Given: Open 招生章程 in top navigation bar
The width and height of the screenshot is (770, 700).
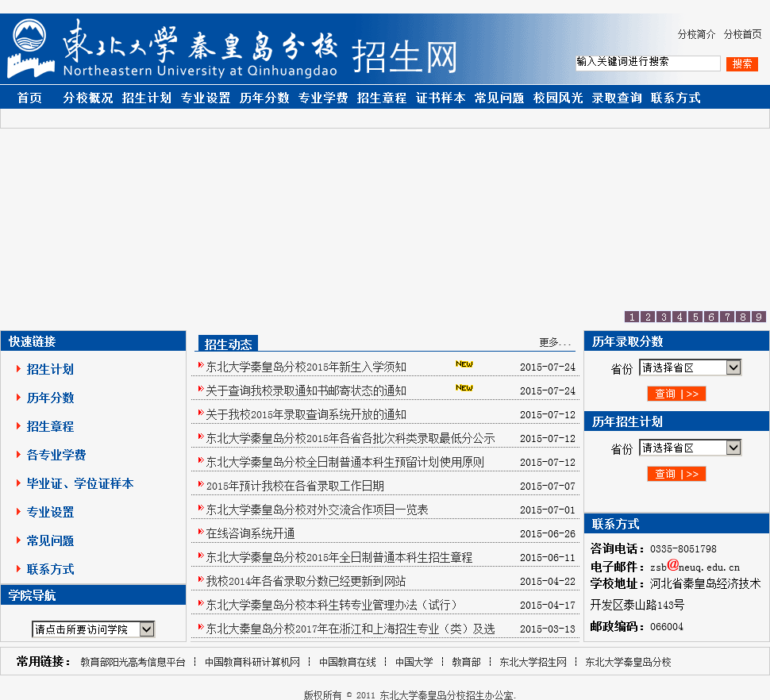Looking at the screenshot, I should click(382, 98).
